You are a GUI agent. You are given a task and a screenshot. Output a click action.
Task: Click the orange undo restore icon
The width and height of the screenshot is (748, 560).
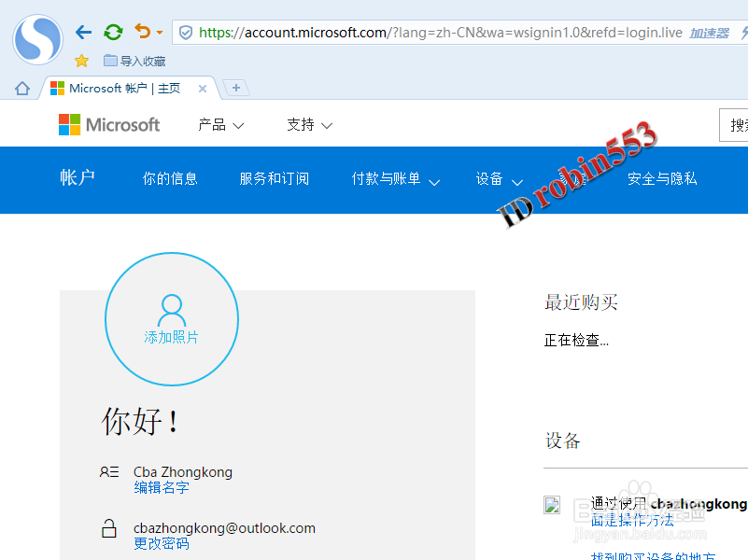[143, 32]
